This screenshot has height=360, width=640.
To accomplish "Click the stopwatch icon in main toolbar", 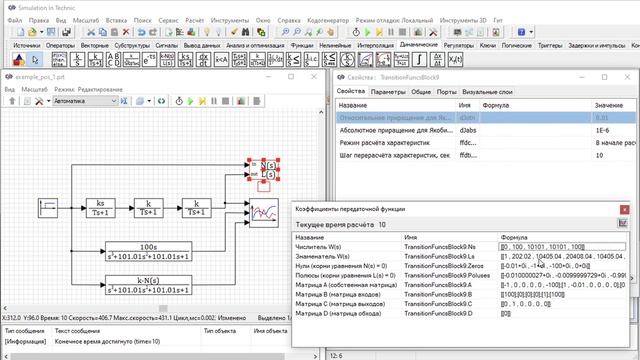I will coord(356,32).
